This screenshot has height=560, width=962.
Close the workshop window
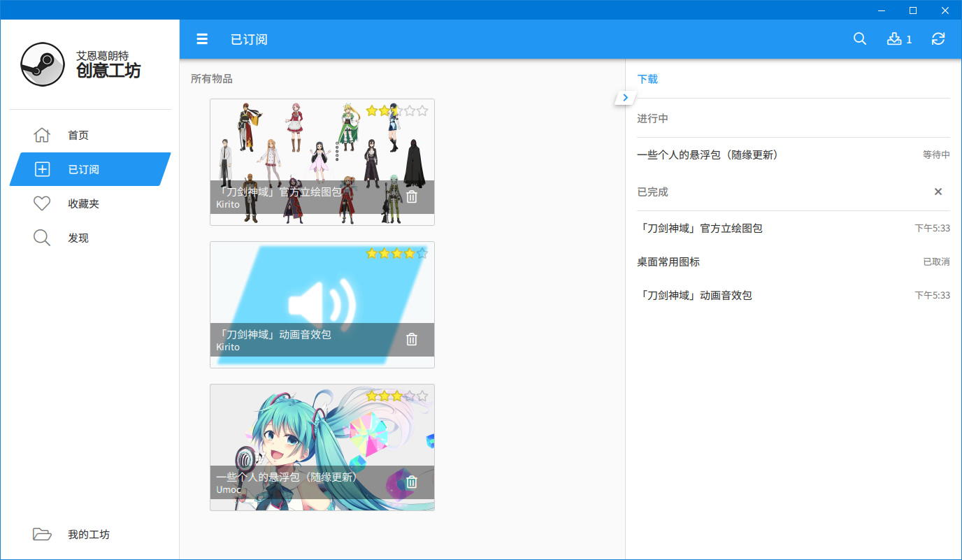coord(945,10)
